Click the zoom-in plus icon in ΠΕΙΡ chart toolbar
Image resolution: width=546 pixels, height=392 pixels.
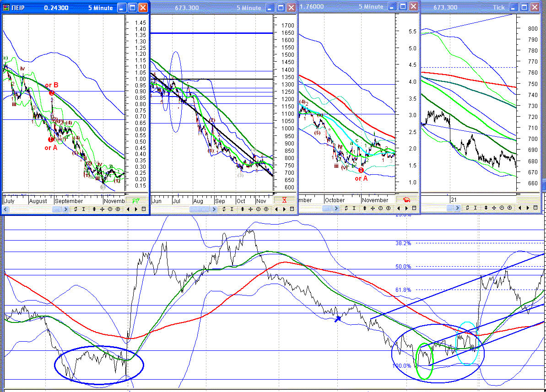pyautogui.click(x=118, y=209)
